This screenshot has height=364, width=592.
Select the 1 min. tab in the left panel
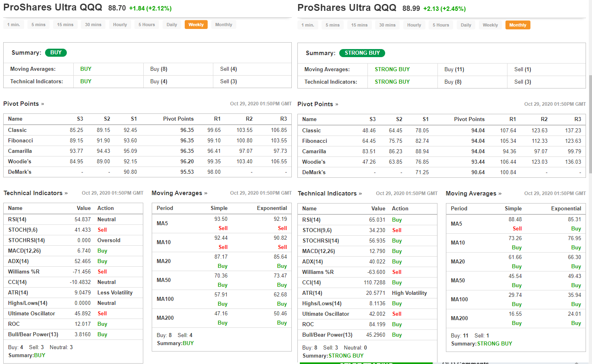[x=14, y=25]
